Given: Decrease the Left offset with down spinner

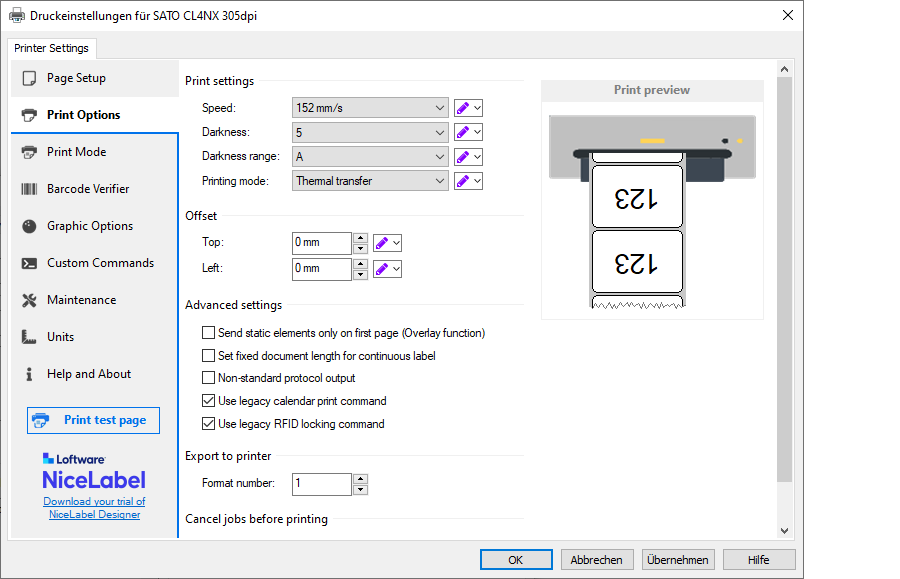Looking at the screenshot, I should (x=360, y=275).
